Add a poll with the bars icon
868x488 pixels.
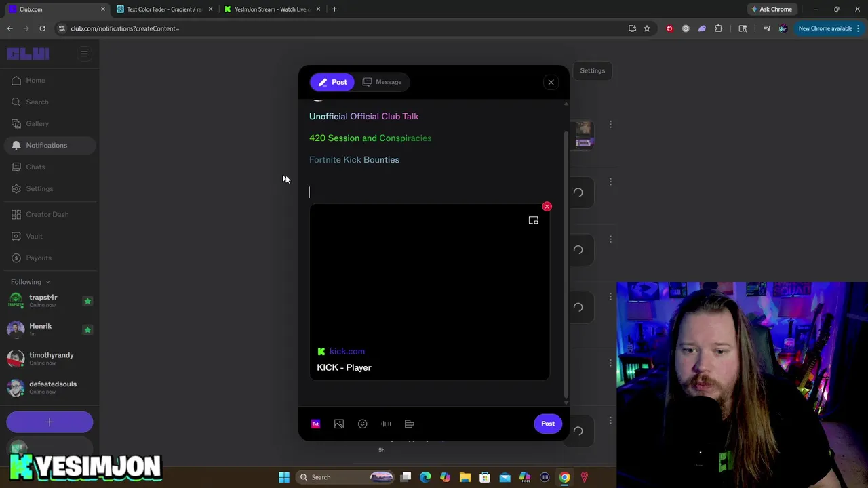(x=410, y=424)
